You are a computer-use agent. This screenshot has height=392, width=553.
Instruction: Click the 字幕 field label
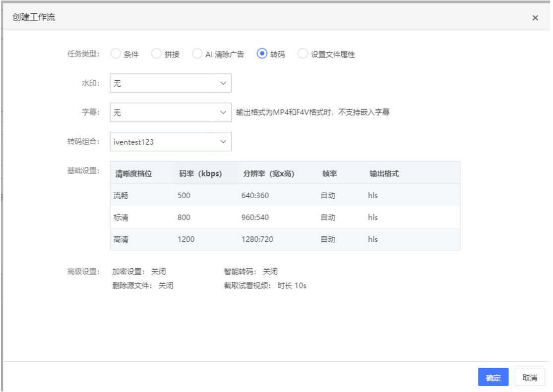91,112
